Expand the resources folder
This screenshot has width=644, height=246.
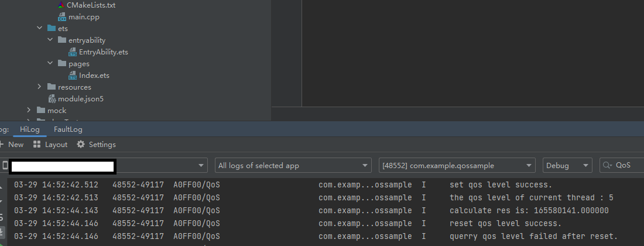pyautogui.click(x=39, y=87)
